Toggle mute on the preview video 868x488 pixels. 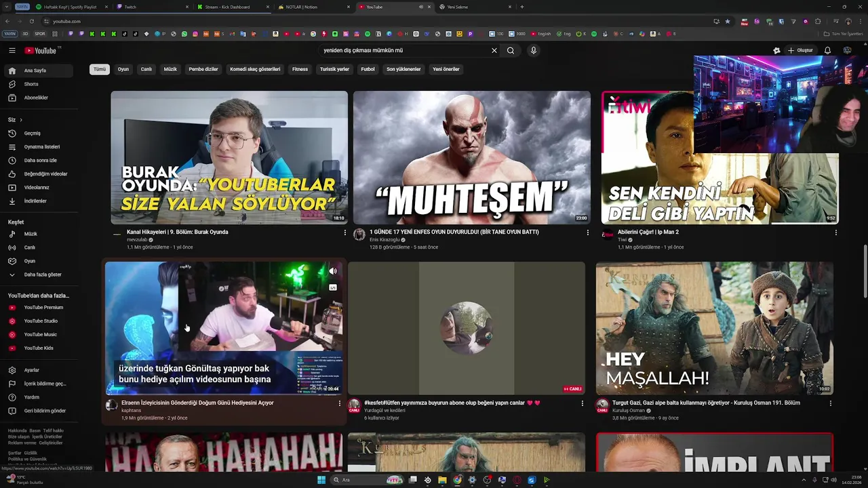point(333,271)
